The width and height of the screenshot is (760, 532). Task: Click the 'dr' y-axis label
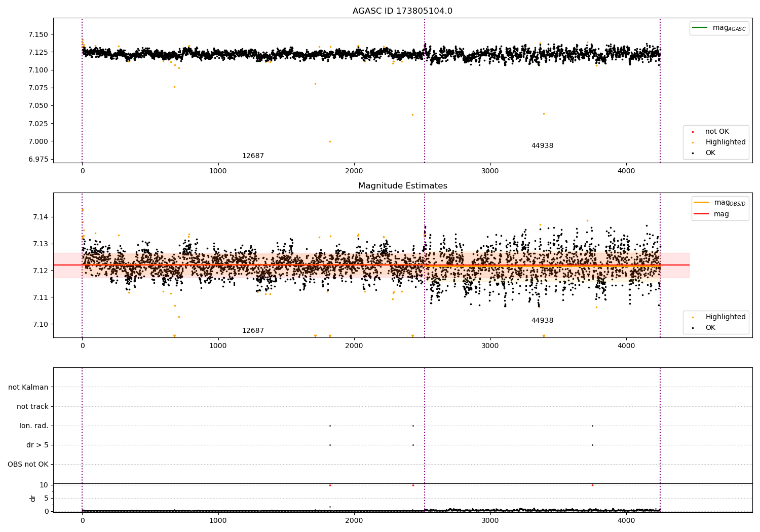[x=33, y=498]
